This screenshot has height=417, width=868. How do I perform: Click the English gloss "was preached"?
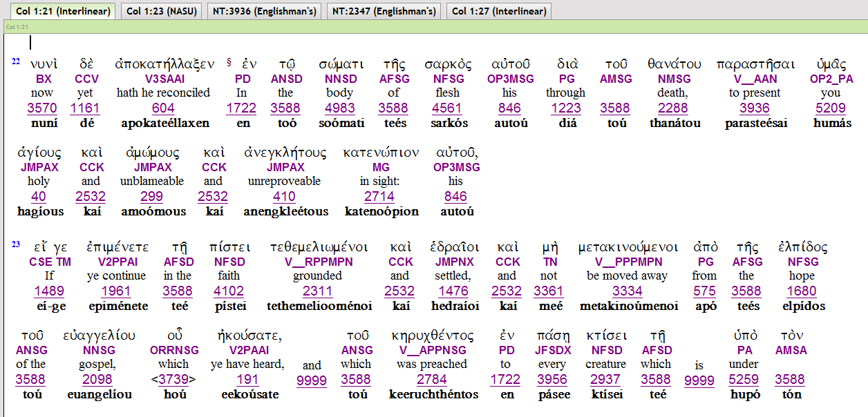[432, 364]
